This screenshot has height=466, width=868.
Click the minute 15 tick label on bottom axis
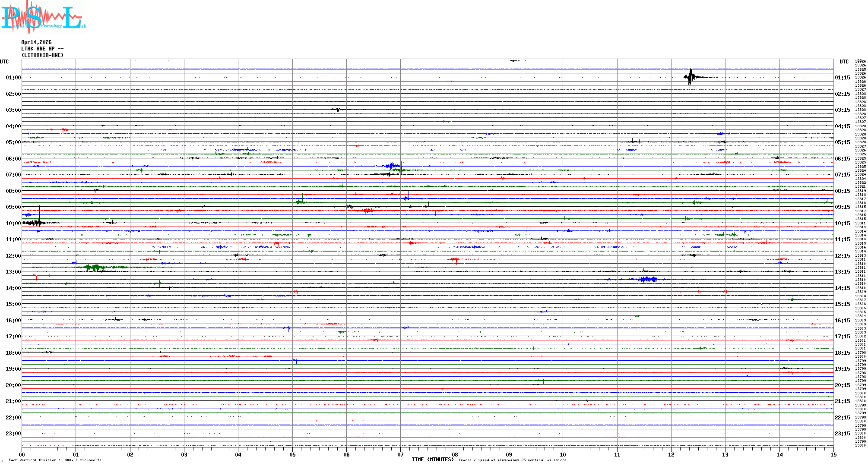(833, 455)
